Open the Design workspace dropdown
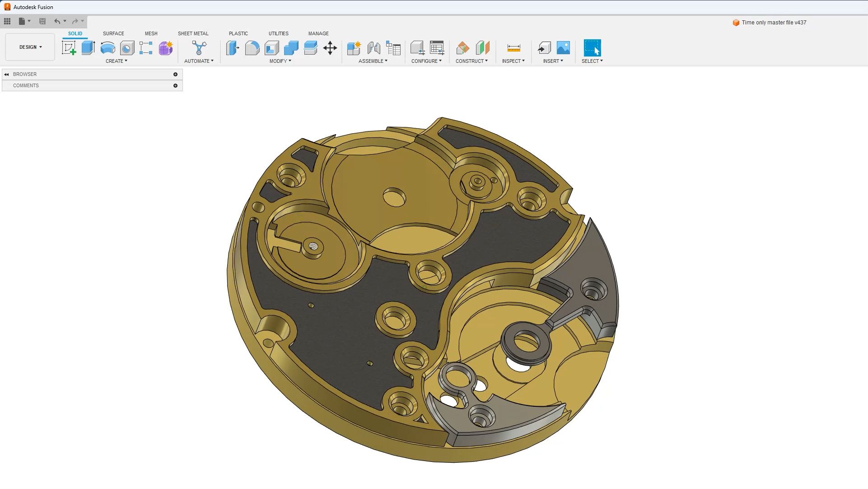868x489 pixels. tap(30, 47)
